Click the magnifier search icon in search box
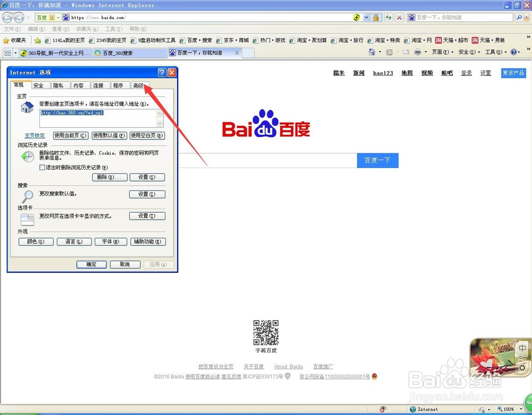 (x=519, y=18)
